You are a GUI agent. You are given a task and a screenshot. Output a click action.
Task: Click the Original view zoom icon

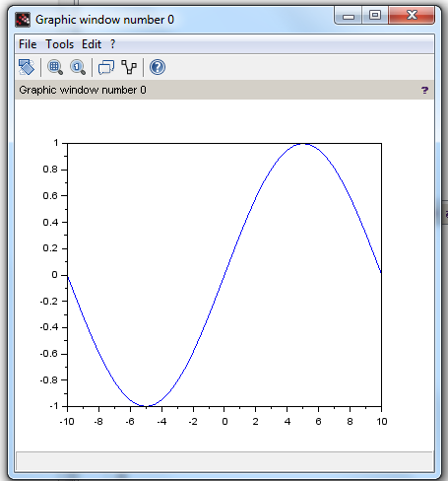(x=78, y=67)
